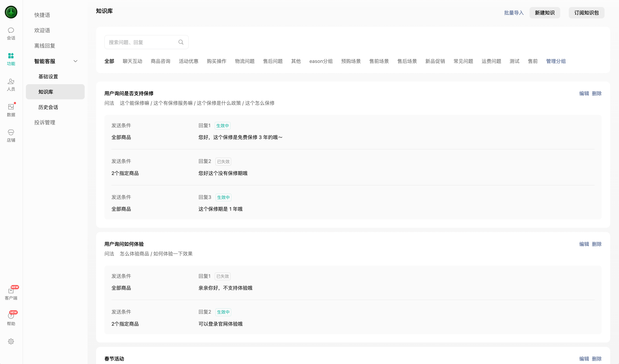Open settings gear icon at bottom left
Image resolution: width=619 pixels, height=364 pixels.
pos(11,341)
